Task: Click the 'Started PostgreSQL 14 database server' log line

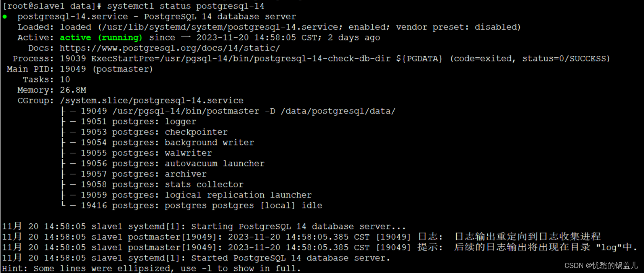Action: point(196,258)
